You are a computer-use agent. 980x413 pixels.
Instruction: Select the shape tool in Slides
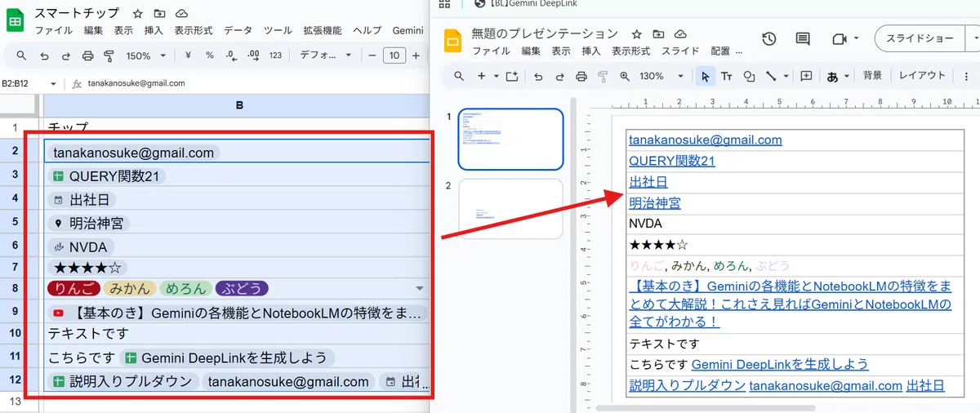[749, 76]
